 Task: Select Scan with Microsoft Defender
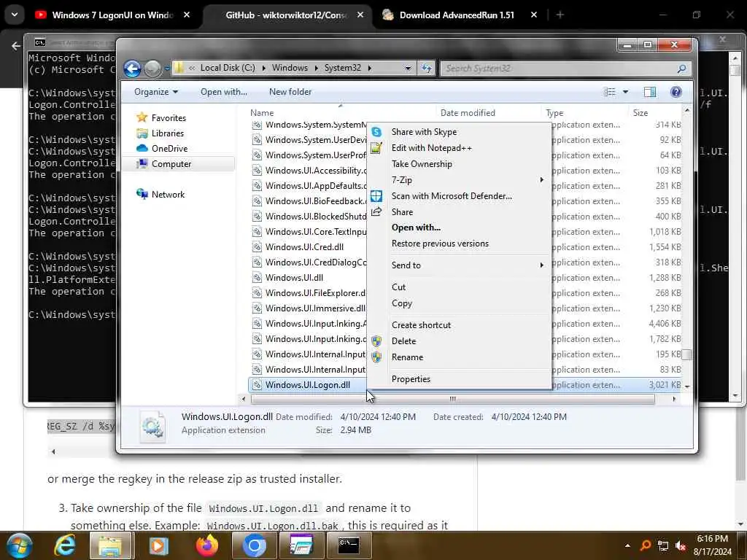(452, 196)
